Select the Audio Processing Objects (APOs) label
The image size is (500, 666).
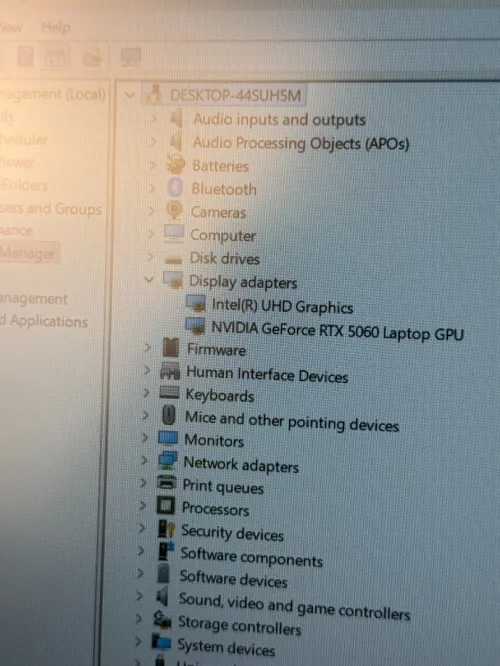301,143
